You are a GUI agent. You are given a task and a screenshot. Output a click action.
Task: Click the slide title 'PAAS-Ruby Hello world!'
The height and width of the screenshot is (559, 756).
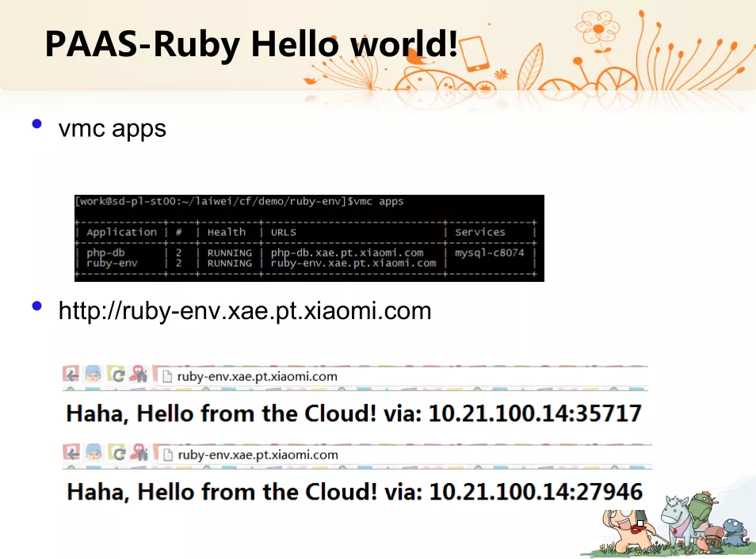(251, 44)
